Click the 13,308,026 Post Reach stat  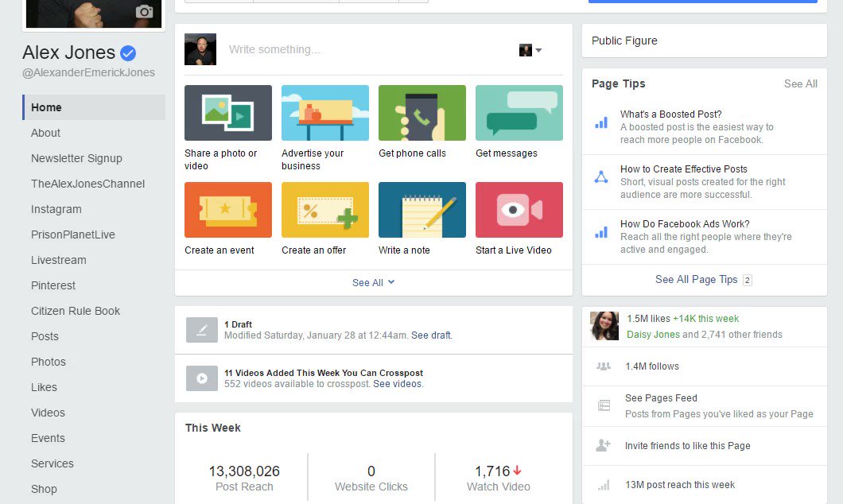[x=244, y=478]
